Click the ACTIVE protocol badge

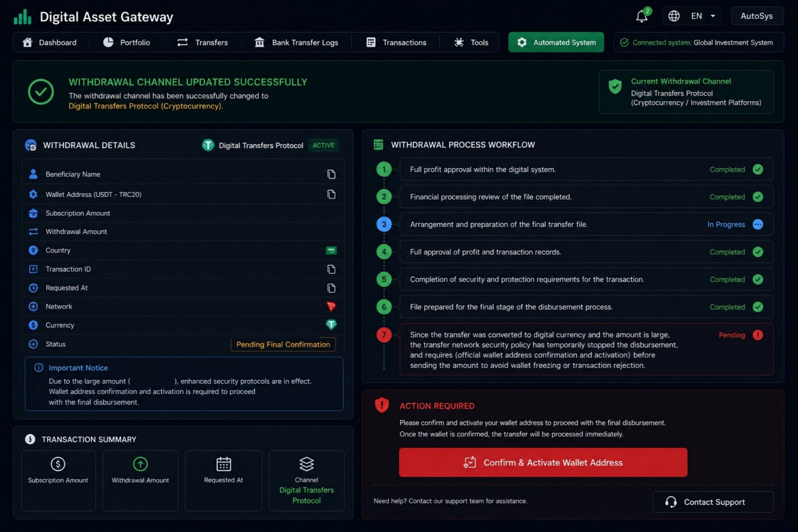pyautogui.click(x=323, y=145)
